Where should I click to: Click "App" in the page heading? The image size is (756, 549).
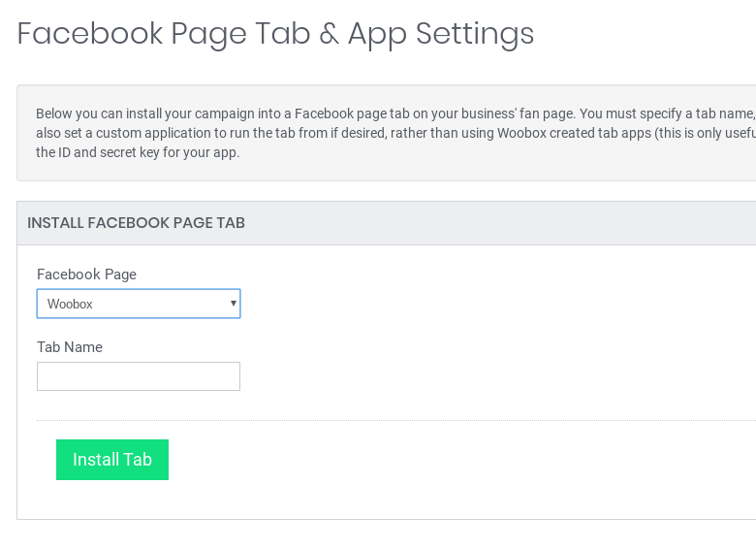(x=377, y=34)
